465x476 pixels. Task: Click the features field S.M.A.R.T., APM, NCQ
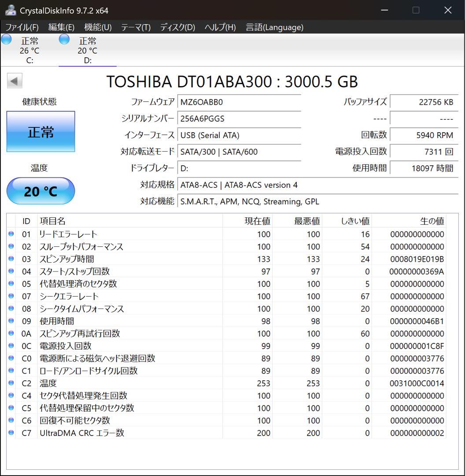click(317, 201)
